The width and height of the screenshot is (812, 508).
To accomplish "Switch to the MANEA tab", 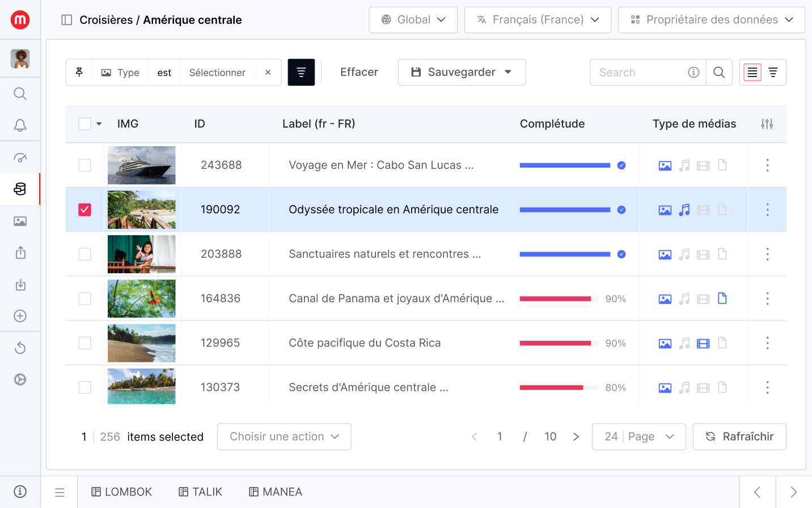I will pyautogui.click(x=276, y=492).
